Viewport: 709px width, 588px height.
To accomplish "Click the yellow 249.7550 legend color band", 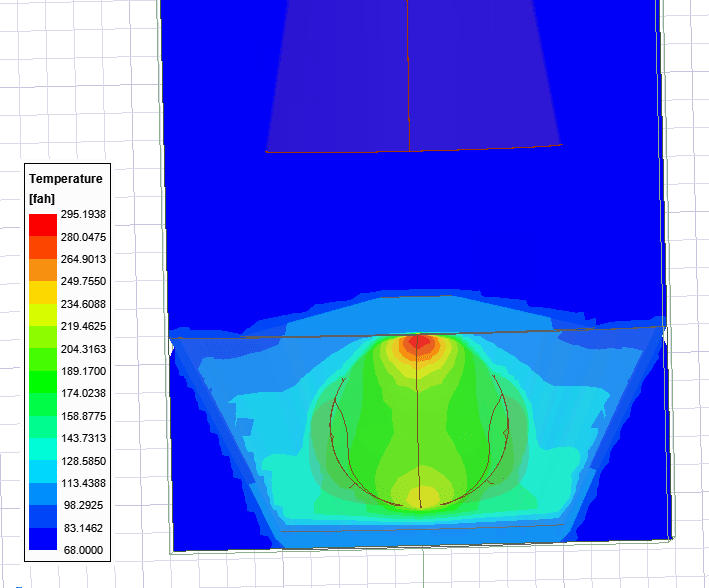I will (x=43, y=292).
